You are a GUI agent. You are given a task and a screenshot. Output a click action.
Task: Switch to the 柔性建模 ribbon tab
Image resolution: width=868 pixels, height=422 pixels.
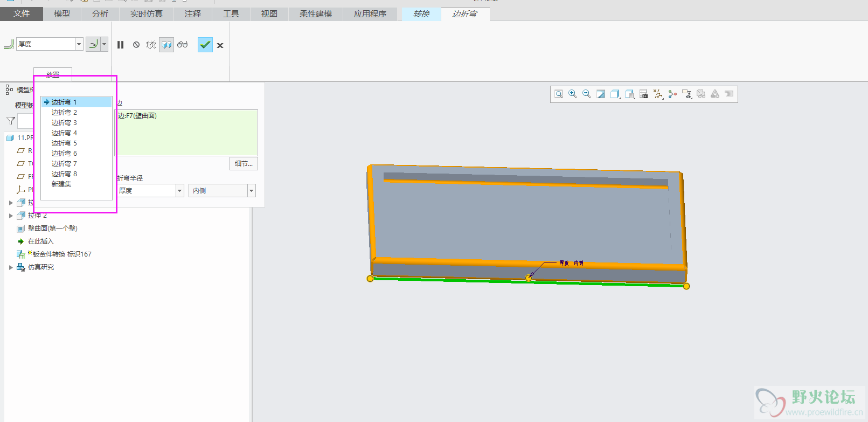pyautogui.click(x=316, y=14)
